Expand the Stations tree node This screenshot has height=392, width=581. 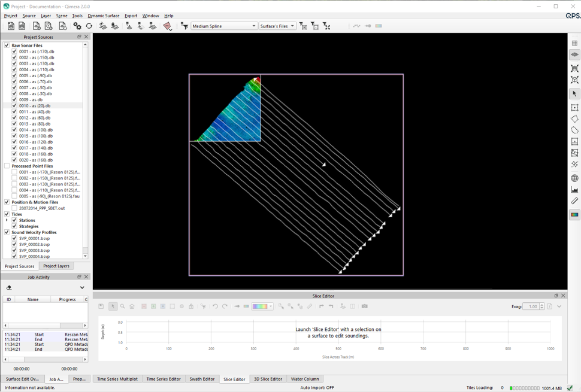pyautogui.click(x=7, y=220)
